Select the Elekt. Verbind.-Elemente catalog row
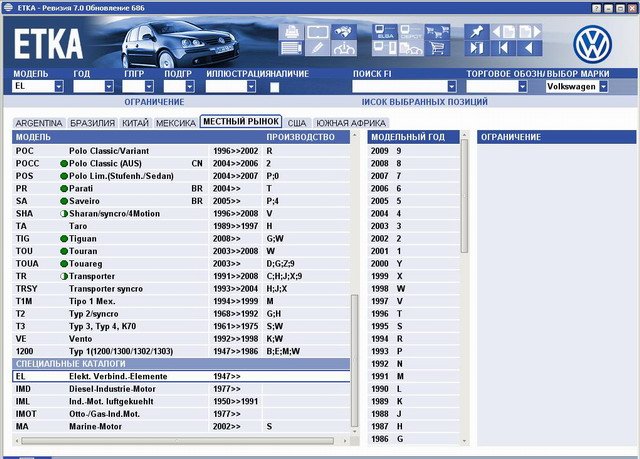 (x=181, y=377)
